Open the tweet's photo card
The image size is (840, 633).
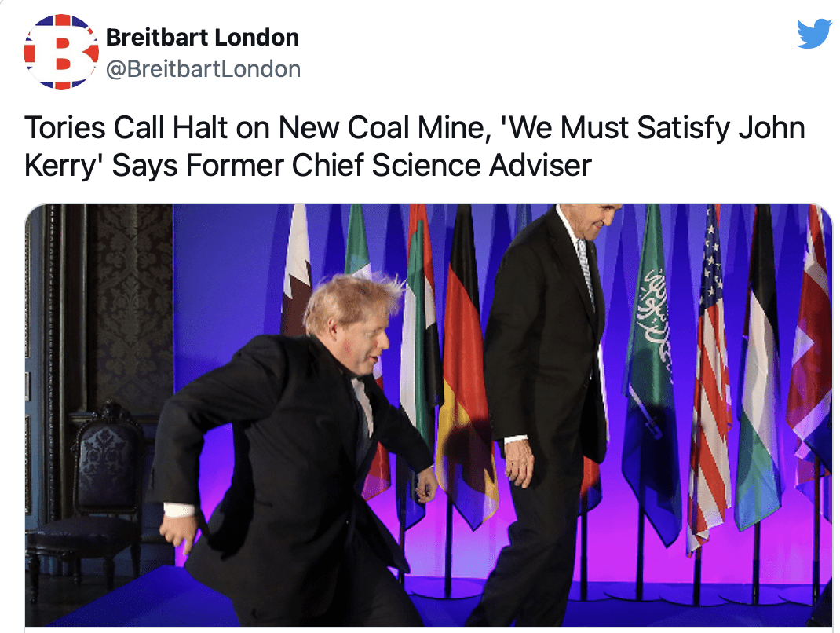429,415
